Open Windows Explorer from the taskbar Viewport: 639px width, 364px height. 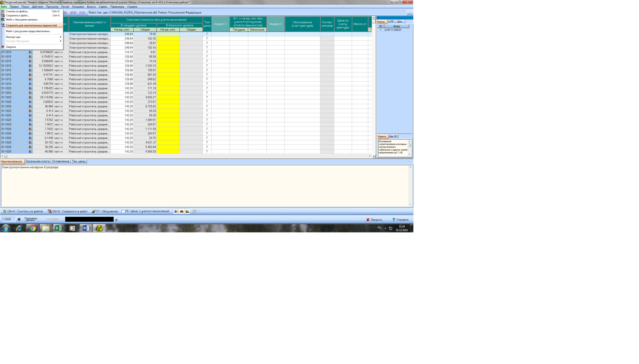pos(46,228)
